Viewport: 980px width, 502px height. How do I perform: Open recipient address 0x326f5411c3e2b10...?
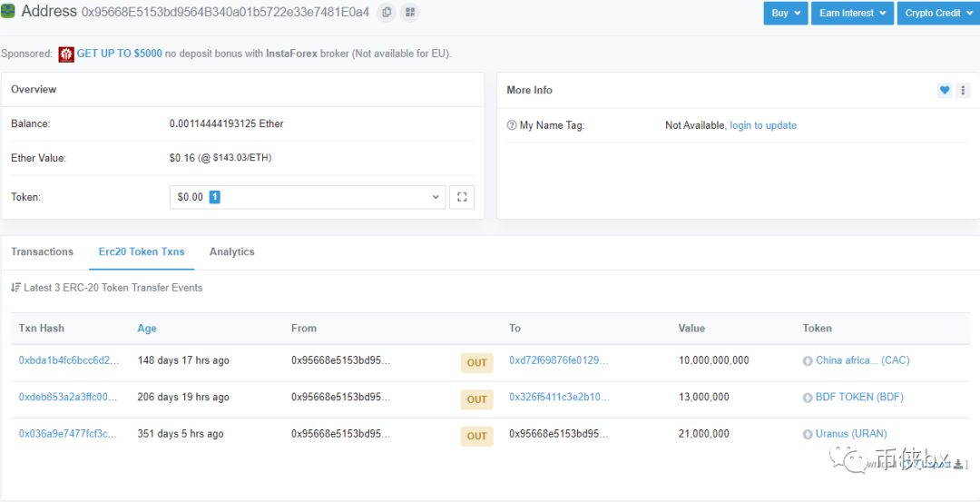click(x=559, y=398)
